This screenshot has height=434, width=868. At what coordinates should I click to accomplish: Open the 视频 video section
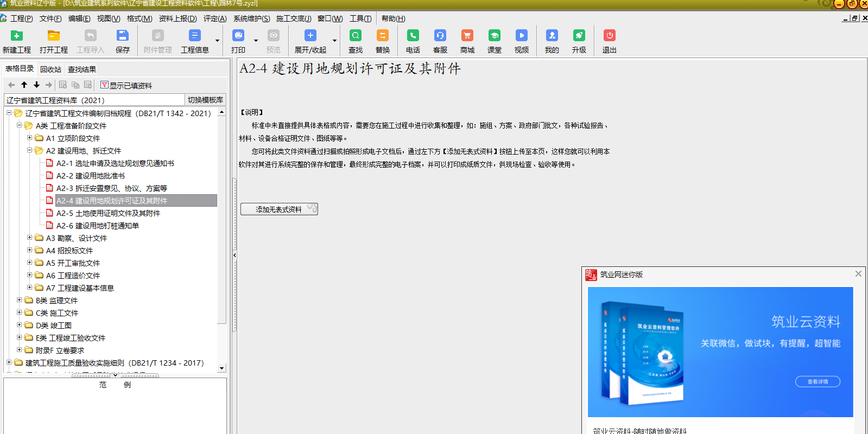point(522,42)
